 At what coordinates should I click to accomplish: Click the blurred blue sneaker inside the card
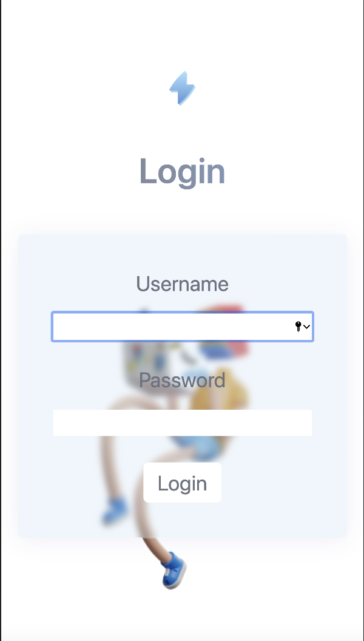[x=115, y=510]
